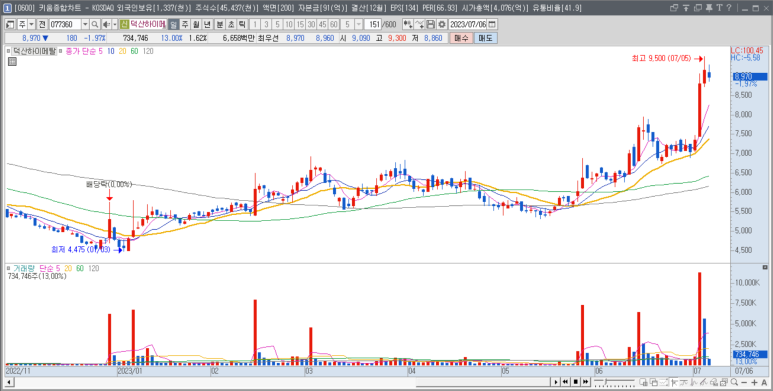Click the indicator add icon beside settings gear
Screen dimensions: 773x391
tap(408, 24)
